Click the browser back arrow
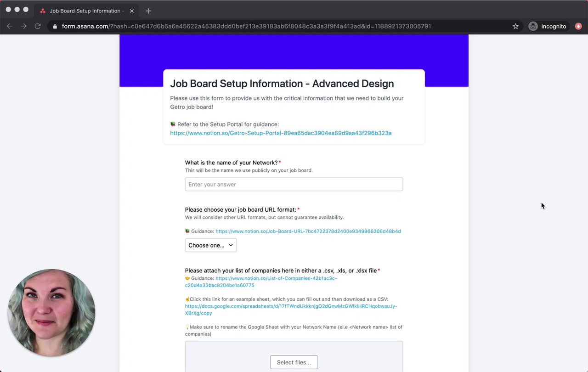Viewport: 588px width, 372px height. pos(10,26)
